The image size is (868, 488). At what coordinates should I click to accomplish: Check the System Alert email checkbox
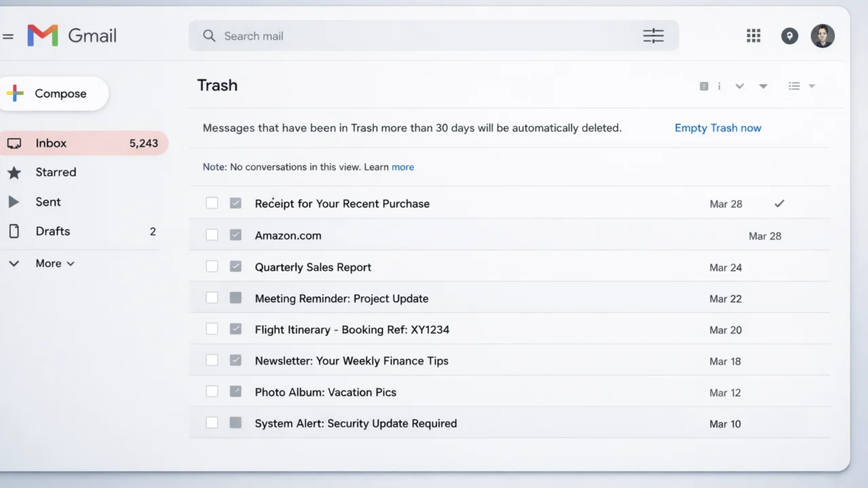(x=212, y=423)
